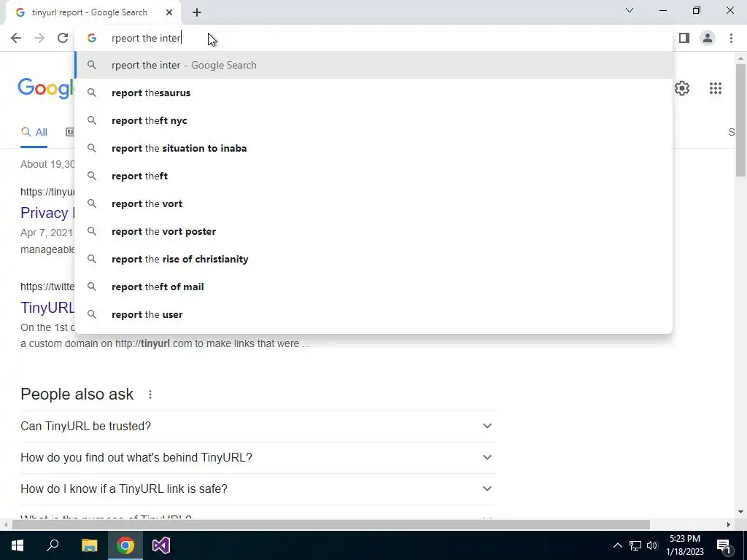Open the Chrome profile avatar menu
Image resolution: width=747 pixels, height=560 pixels.
pyautogui.click(x=708, y=38)
